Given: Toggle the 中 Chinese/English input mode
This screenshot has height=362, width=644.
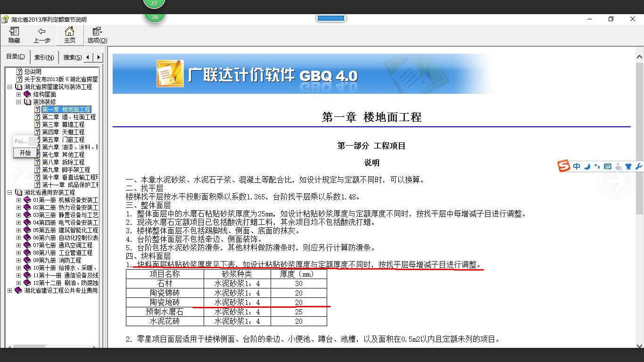Looking at the screenshot, I should 577,166.
